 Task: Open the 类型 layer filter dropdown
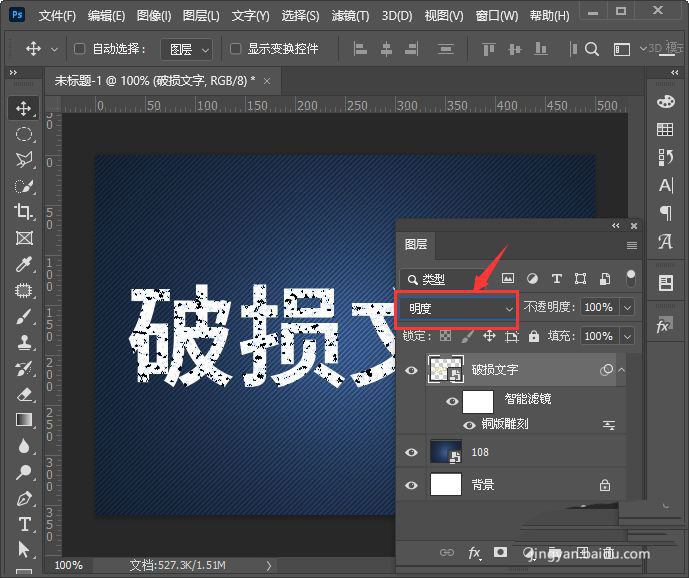pyautogui.click(x=444, y=279)
